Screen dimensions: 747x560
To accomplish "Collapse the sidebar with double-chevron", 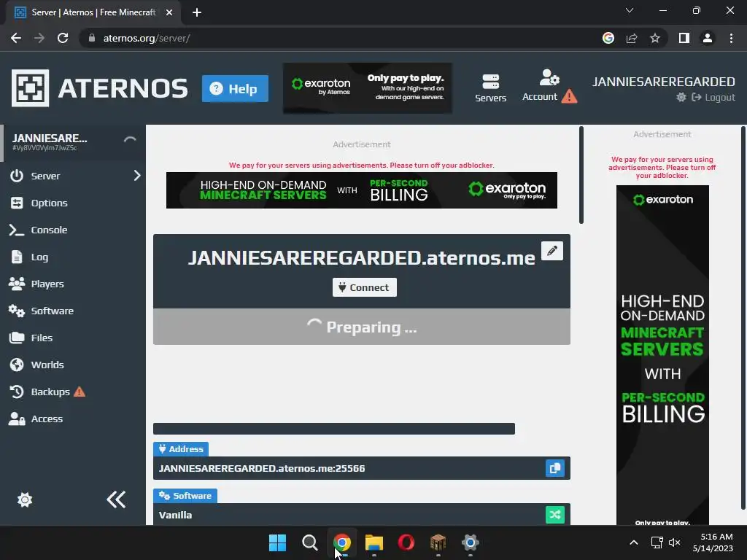I will coord(116,499).
